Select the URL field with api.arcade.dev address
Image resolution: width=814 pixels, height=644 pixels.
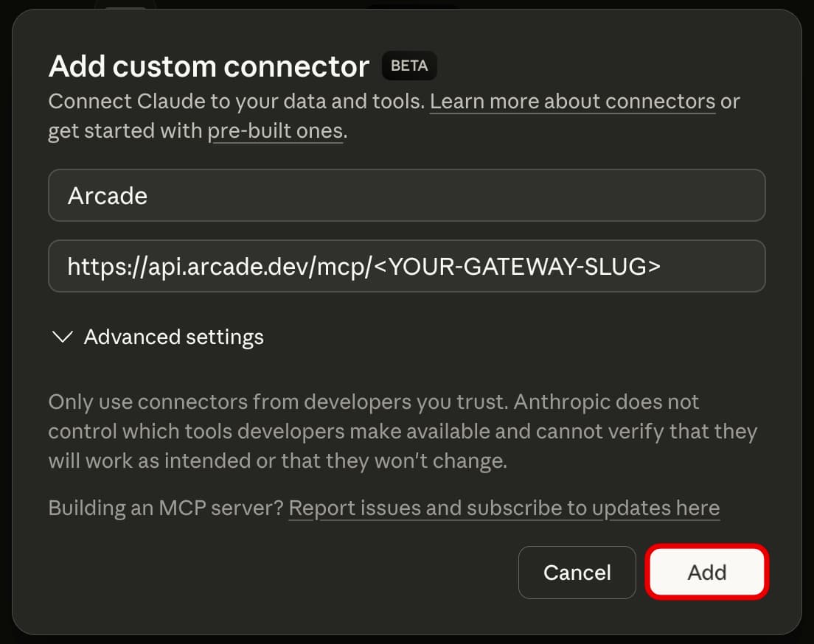pos(406,266)
